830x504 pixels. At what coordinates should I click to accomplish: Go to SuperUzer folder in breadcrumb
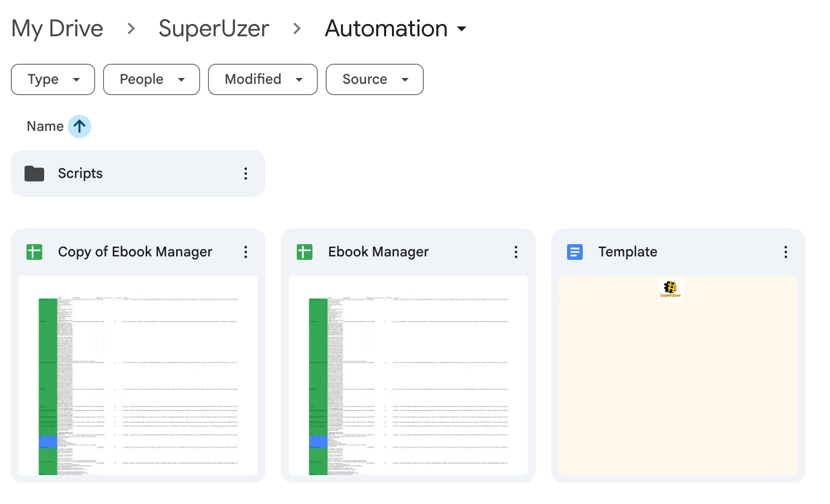[214, 29]
